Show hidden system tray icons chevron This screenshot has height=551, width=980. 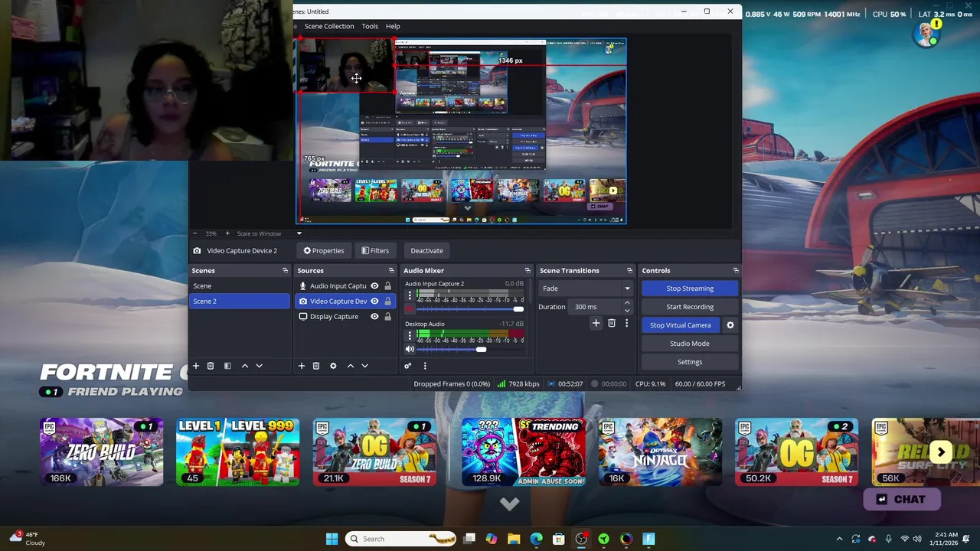click(840, 539)
